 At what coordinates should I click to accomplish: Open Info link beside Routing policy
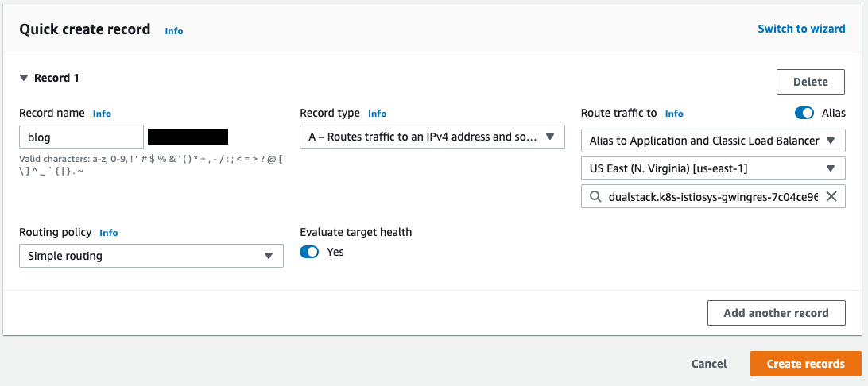(x=108, y=233)
